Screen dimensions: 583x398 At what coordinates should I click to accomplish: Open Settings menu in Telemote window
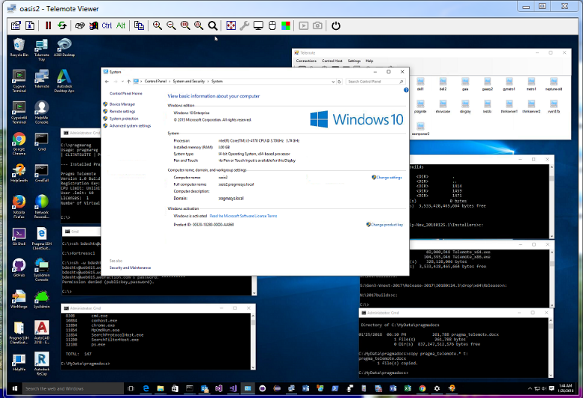(x=354, y=61)
